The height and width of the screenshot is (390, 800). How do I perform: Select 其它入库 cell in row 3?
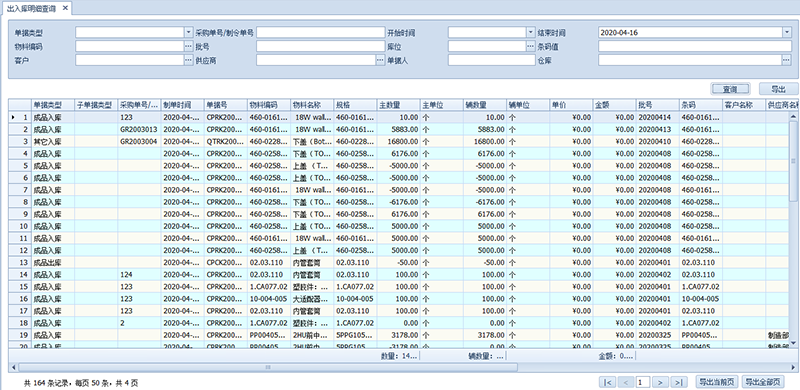[x=53, y=141]
